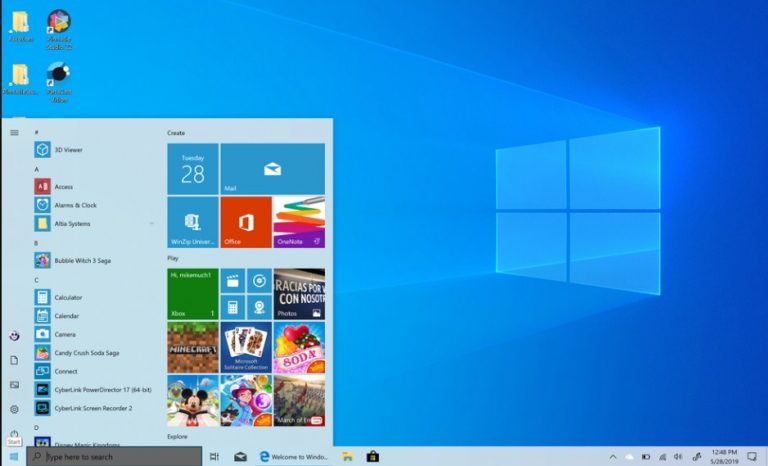Click the Type here to search box
768x466 pixels.
click(114, 457)
